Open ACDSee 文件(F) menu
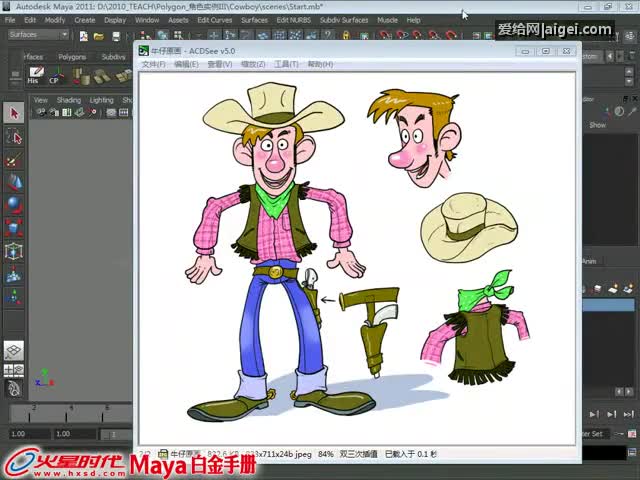Viewport: 640px width, 480px height. pos(153,64)
